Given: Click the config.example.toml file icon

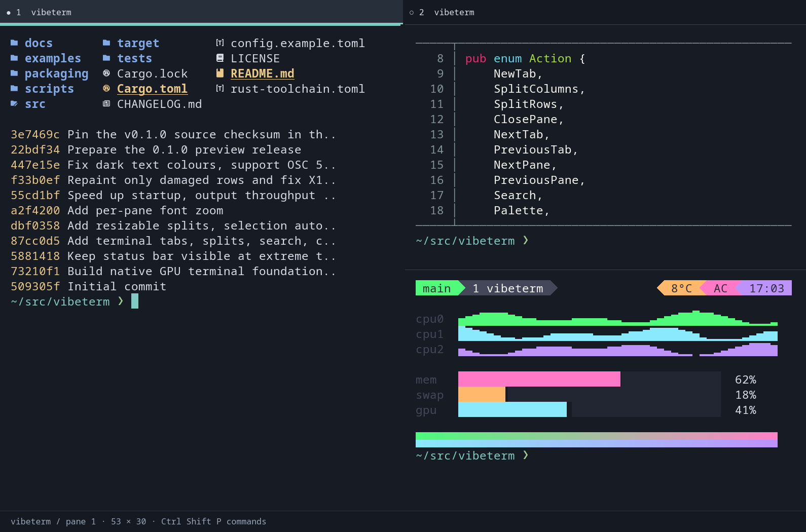Looking at the screenshot, I should pos(220,43).
